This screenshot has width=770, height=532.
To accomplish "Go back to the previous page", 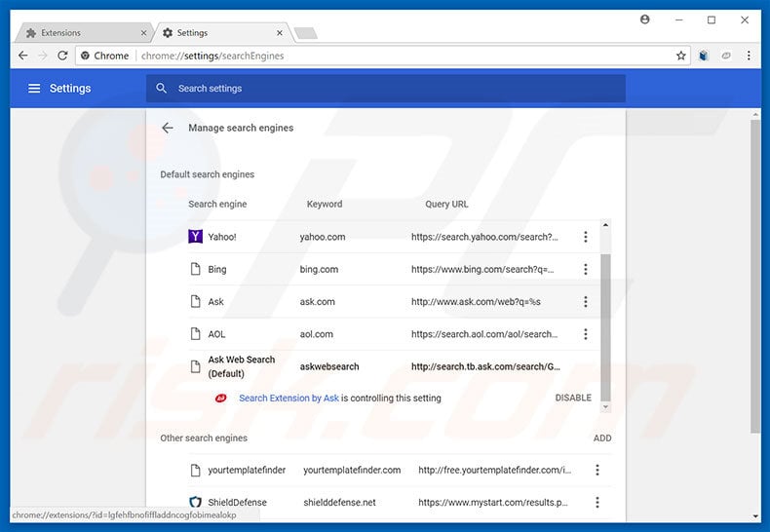I will (x=22, y=56).
